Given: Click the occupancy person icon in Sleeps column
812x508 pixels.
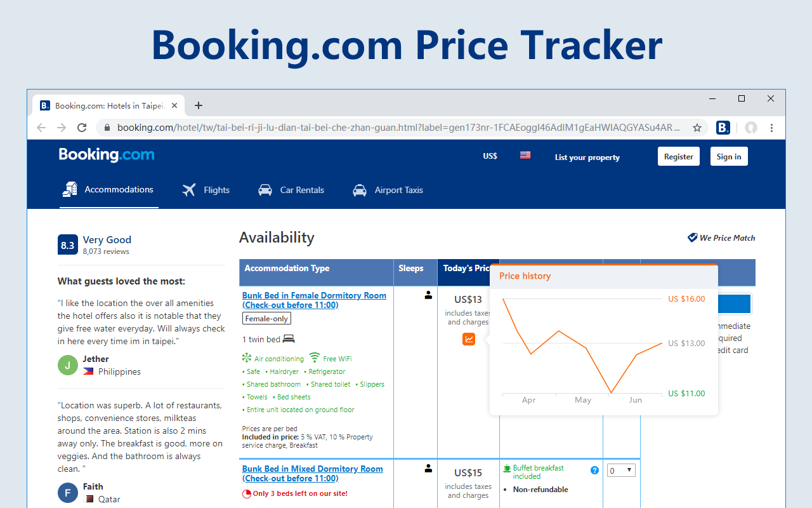Looking at the screenshot, I should [x=428, y=294].
